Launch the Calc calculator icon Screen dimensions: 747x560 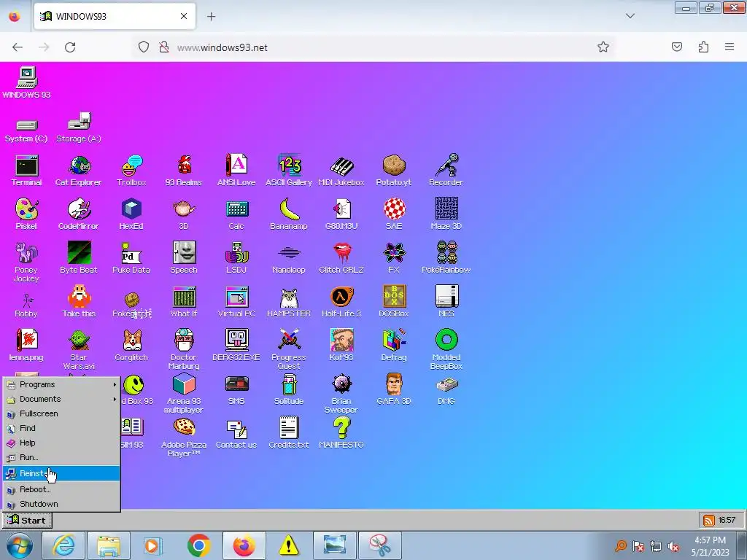click(236, 214)
